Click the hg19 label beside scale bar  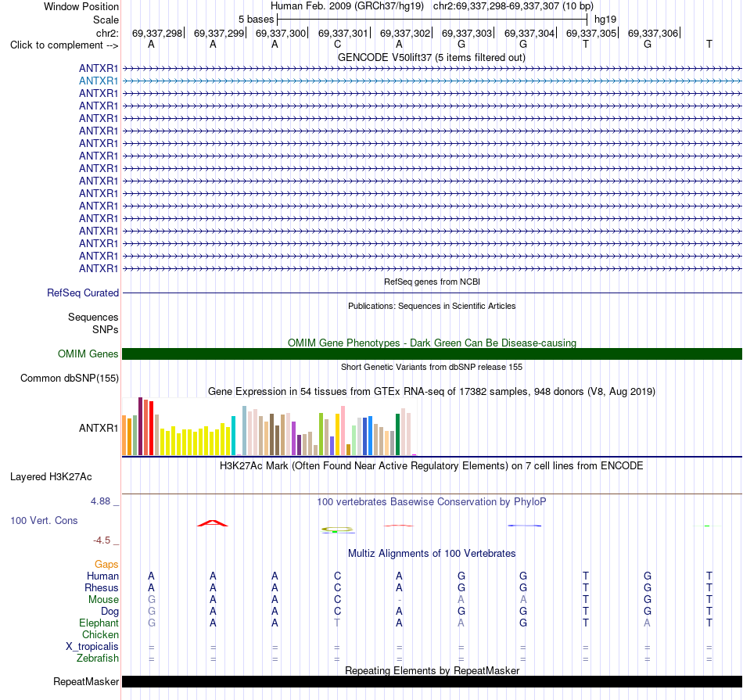coord(605,20)
